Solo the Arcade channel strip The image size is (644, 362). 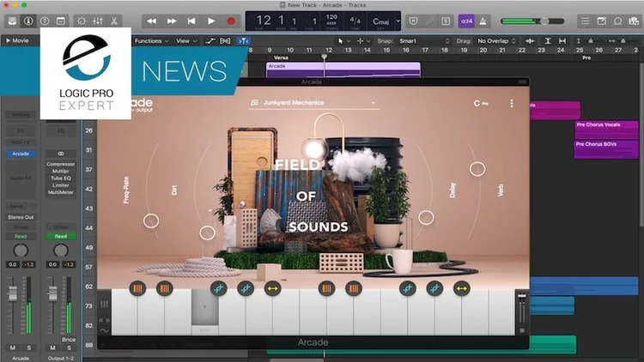pos(28,347)
